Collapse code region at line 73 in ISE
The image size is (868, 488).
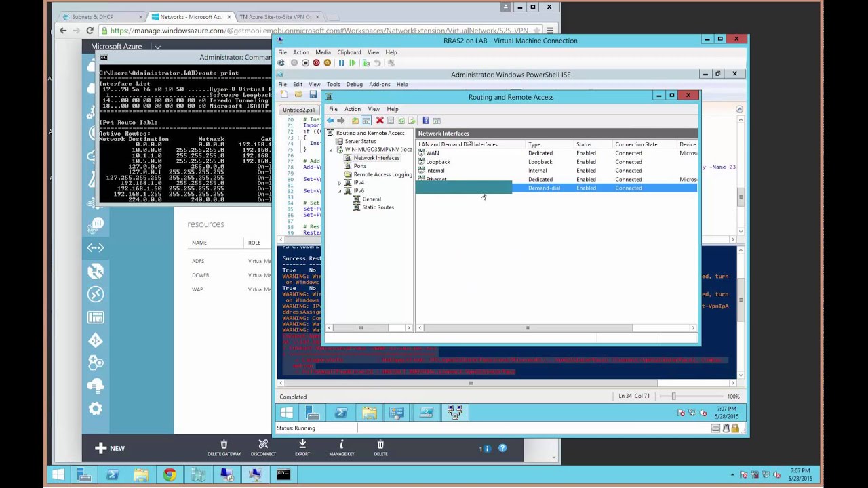pyautogui.click(x=299, y=138)
